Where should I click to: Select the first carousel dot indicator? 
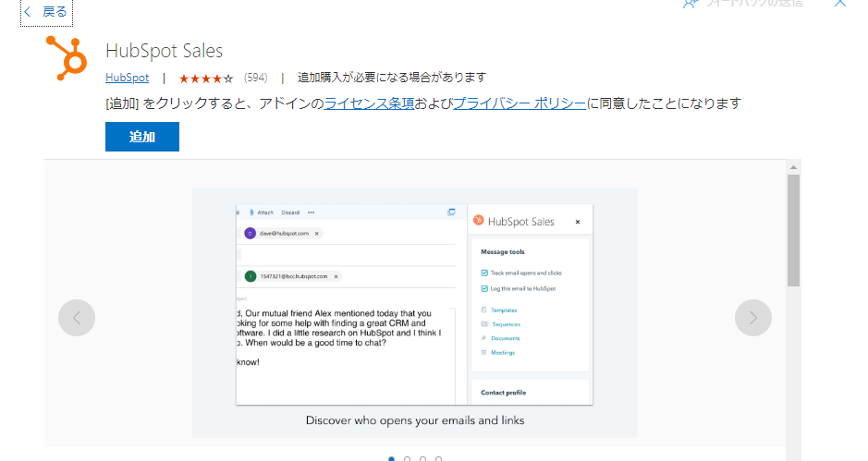(x=391, y=459)
